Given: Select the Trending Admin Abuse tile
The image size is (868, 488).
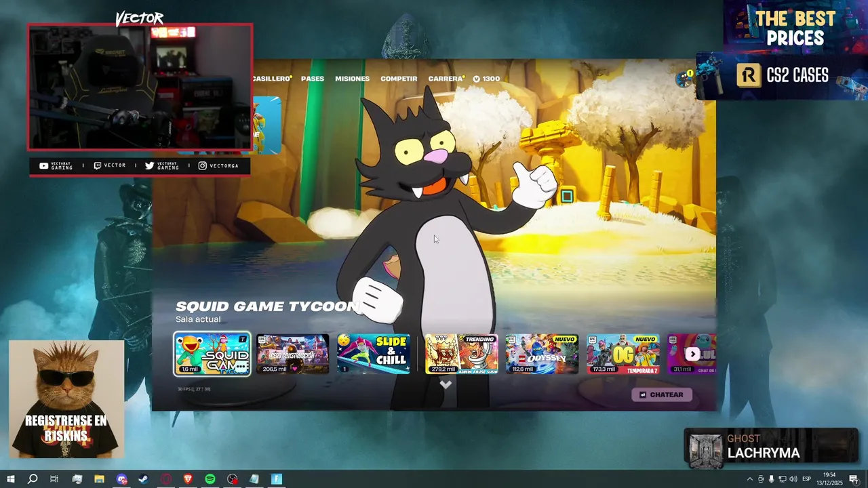Looking at the screenshot, I should click(462, 354).
